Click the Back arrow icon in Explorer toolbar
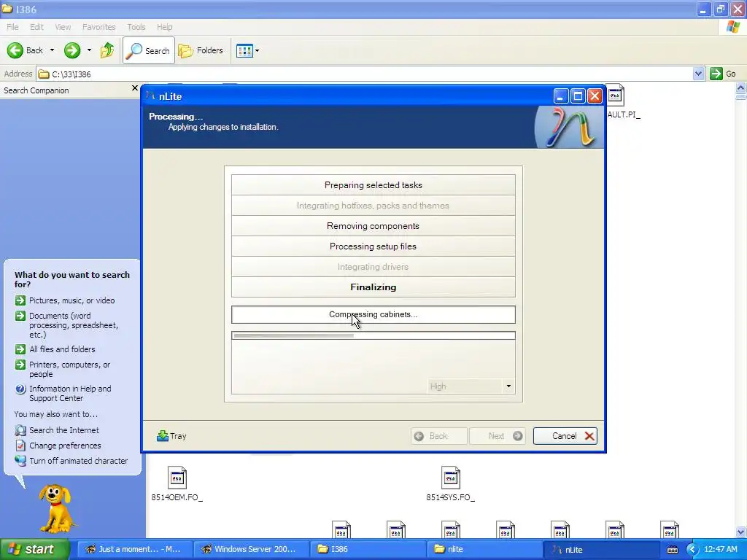Image resolution: width=747 pixels, height=560 pixels. (x=15, y=50)
